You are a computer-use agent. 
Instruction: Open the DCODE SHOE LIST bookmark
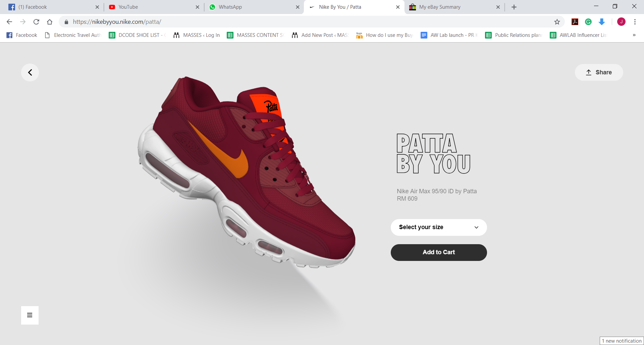138,35
